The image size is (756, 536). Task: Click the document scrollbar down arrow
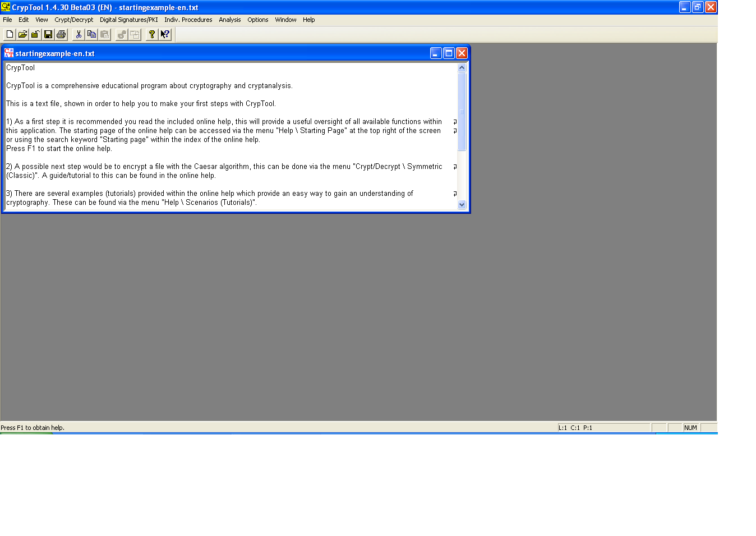(462, 205)
